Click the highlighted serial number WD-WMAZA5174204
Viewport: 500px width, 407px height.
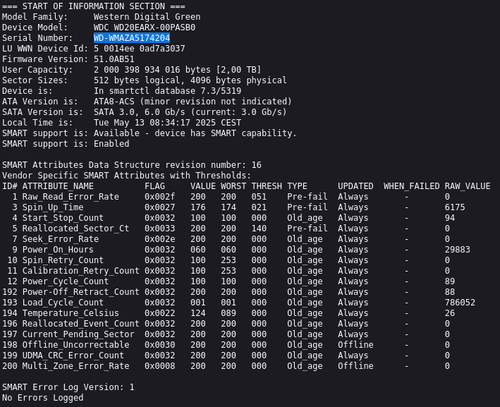(x=132, y=38)
